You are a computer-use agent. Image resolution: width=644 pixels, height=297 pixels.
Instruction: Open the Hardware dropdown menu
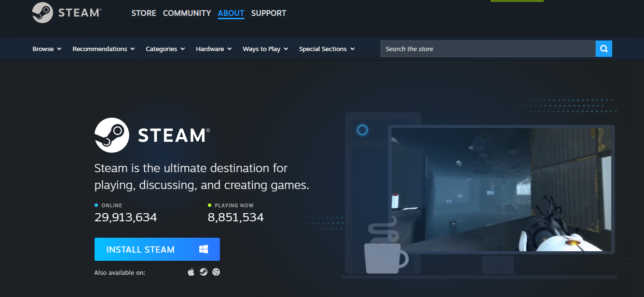coord(214,49)
